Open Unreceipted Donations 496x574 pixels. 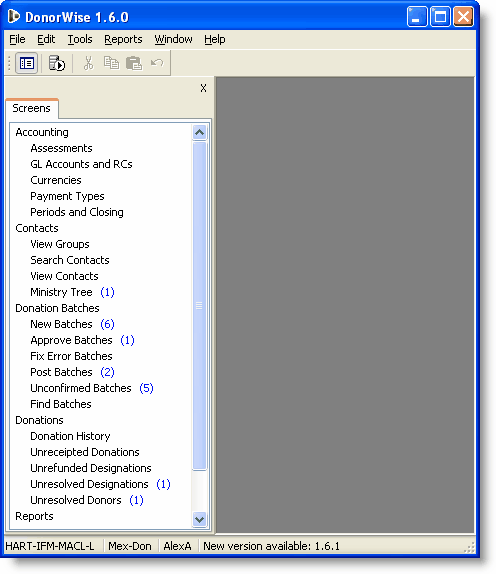pos(85,452)
